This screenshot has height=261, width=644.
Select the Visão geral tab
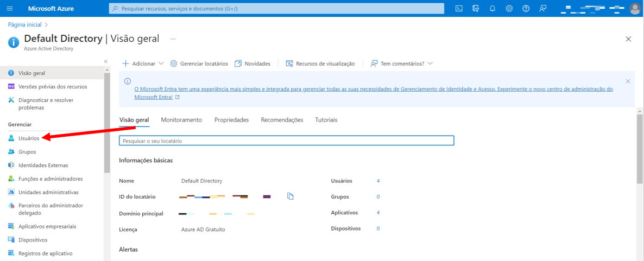(x=134, y=120)
